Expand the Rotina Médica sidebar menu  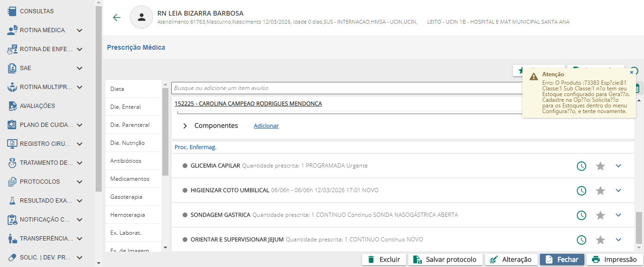[79, 30]
